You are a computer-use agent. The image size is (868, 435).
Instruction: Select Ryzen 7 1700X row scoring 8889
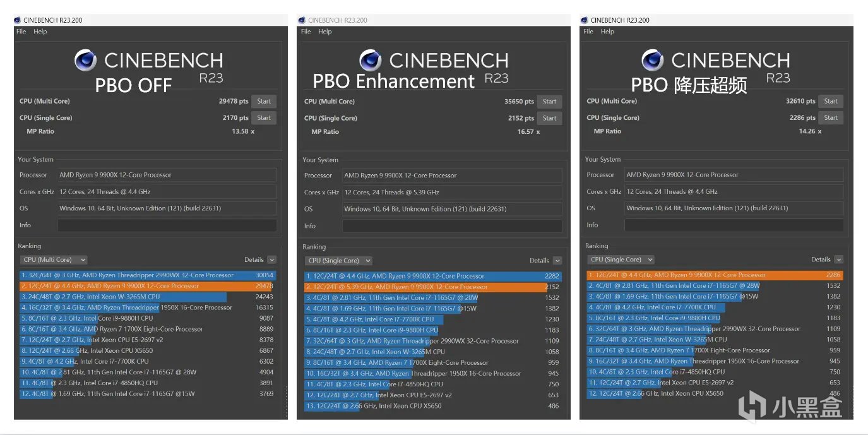point(148,329)
